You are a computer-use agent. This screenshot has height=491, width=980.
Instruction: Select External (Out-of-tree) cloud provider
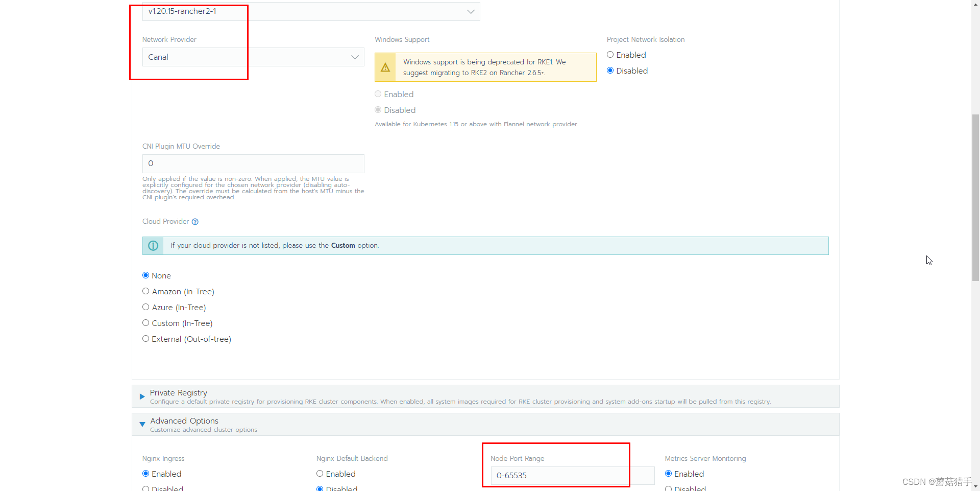pyautogui.click(x=146, y=339)
